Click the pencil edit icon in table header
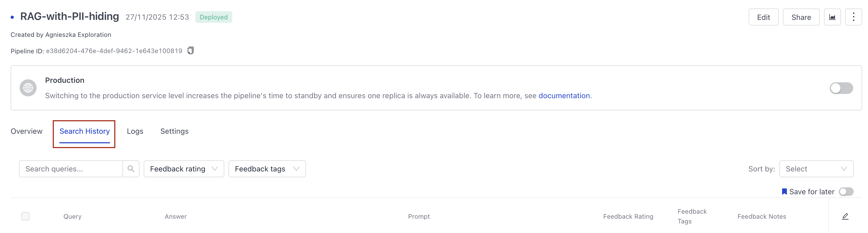Screen dimensions: 868x233 click(x=845, y=216)
